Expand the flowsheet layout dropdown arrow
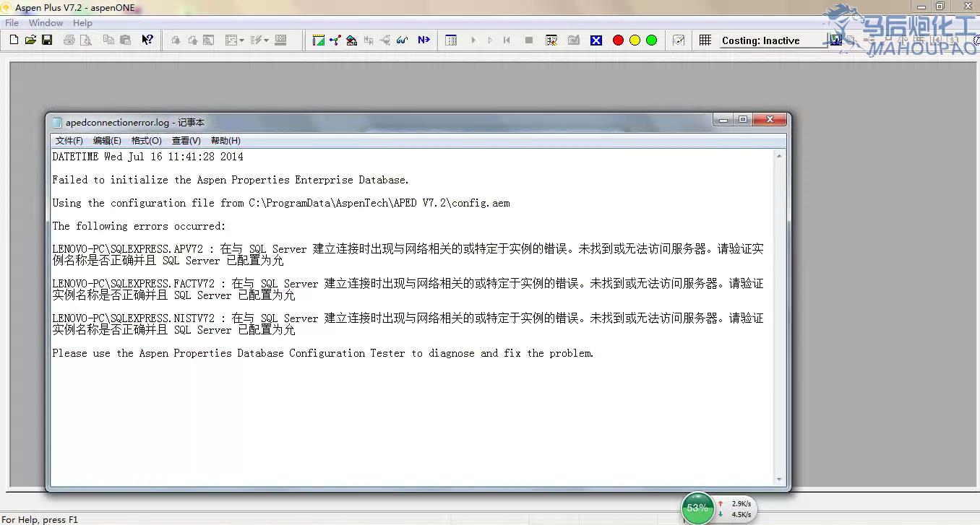This screenshot has height=525, width=980. point(241,40)
